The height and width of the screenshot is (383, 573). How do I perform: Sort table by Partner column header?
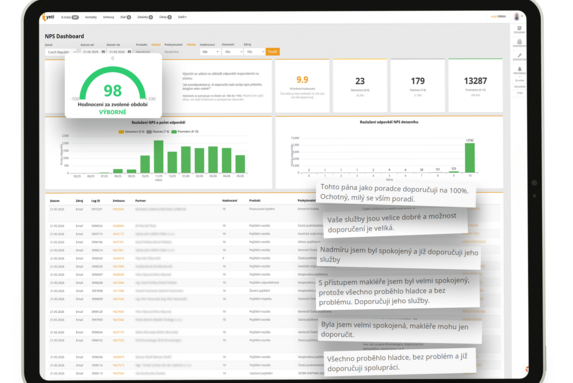[140, 201]
